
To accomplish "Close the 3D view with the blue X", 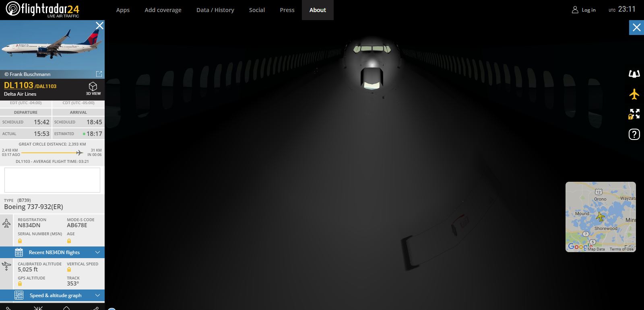I will (636, 27).
